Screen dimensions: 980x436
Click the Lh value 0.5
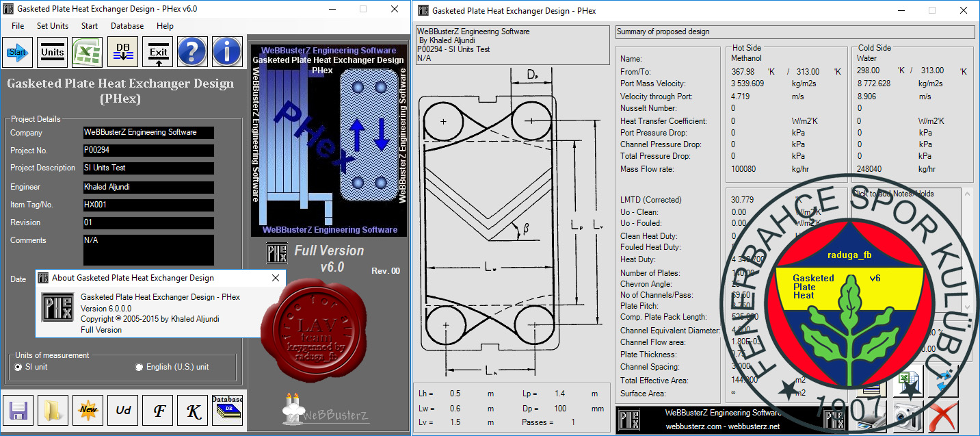click(x=455, y=394)
